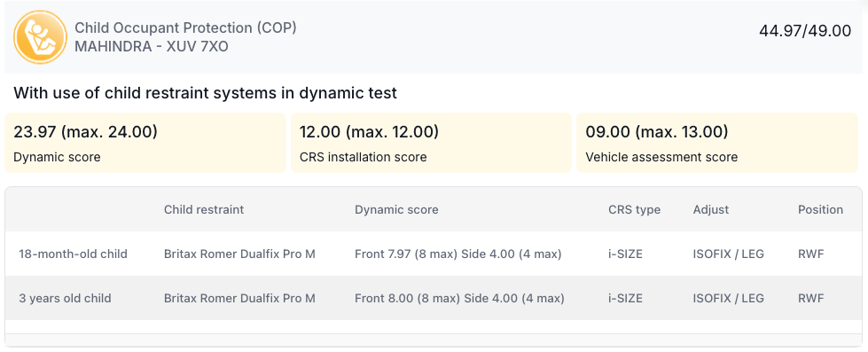Viewport: 868px width, 352px height.
Task: Click Britax Romer Dualfix Pro M in 3 years row
Action: (239, 298)
